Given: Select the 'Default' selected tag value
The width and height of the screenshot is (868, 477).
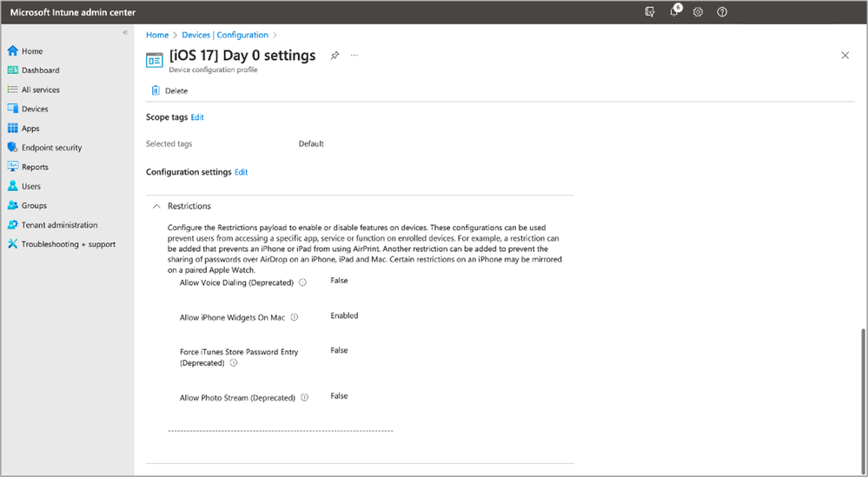Looking at the screenshot, I should click(x=311, y=144).
